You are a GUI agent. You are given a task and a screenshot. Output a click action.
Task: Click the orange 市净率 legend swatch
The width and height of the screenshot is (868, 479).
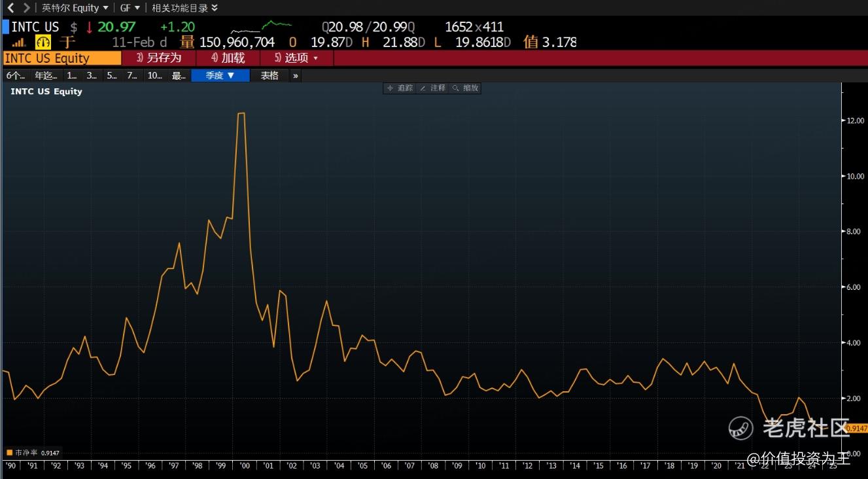pyautogui.click(x=9, y=452)
